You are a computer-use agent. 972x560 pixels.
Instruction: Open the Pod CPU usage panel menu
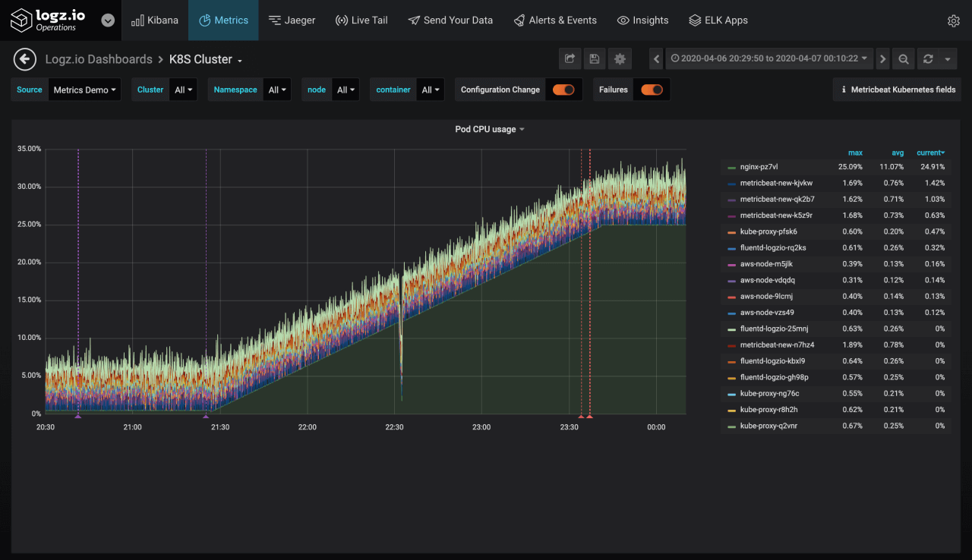click(490, 130)
